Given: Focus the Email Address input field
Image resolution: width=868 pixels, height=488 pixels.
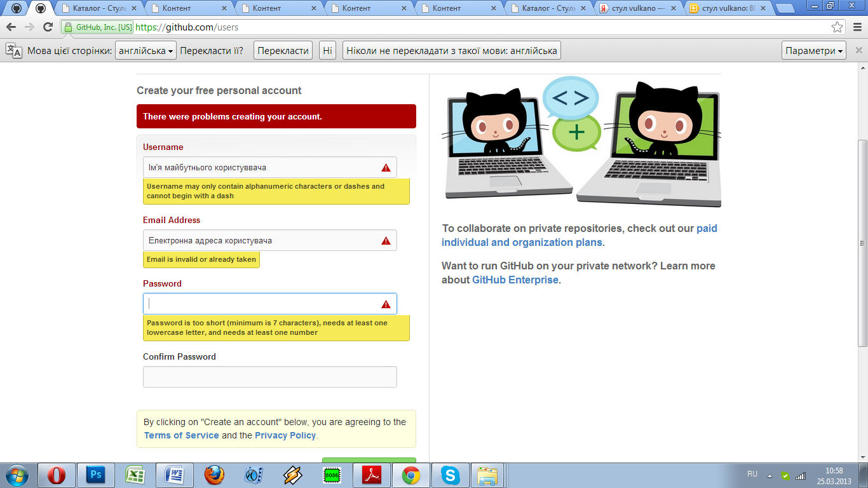Looking at the screenshot, I should pos(270,240).
